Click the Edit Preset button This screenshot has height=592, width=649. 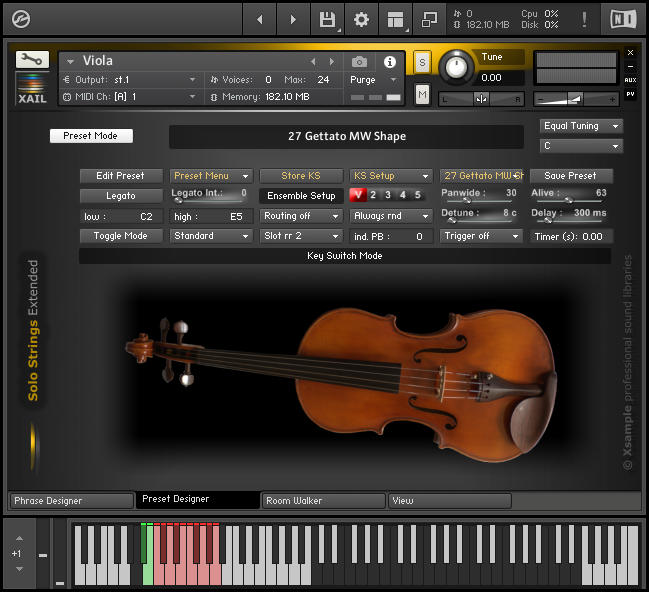pyautogui.click(x=121, y=176)
